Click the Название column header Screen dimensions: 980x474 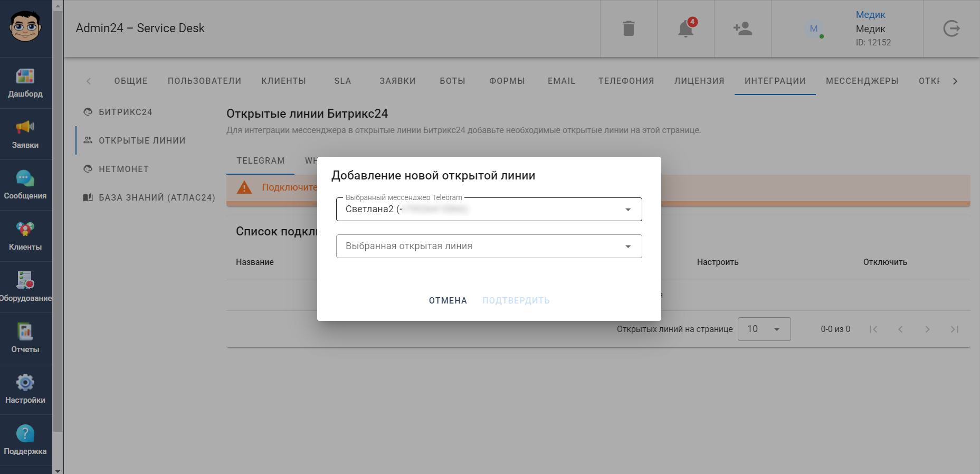click(x=255, y=262)
